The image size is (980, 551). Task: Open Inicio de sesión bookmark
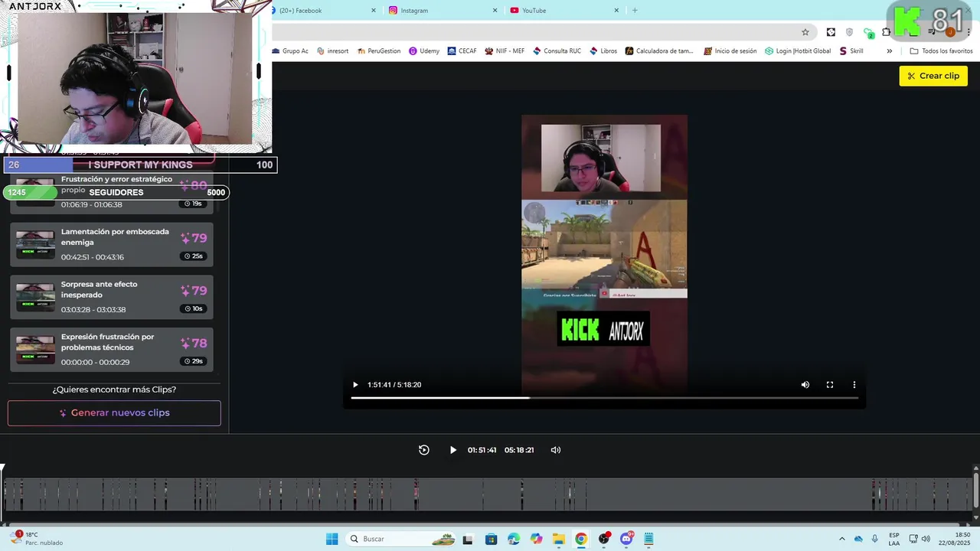click(x=730, y=51)
